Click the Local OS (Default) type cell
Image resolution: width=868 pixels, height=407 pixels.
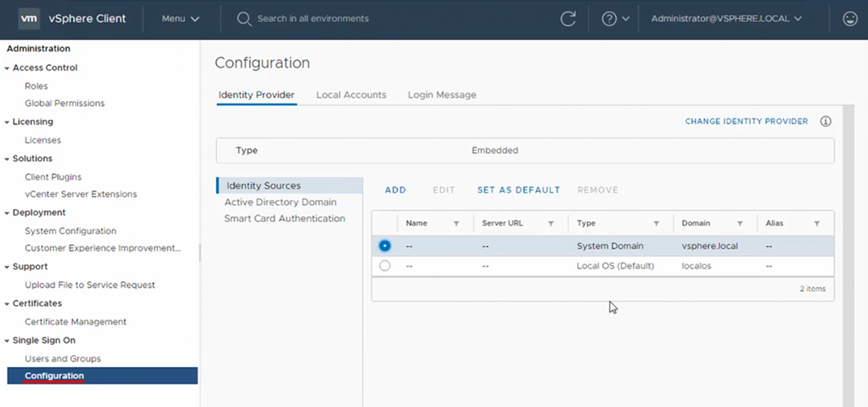[x=615, y=266]
